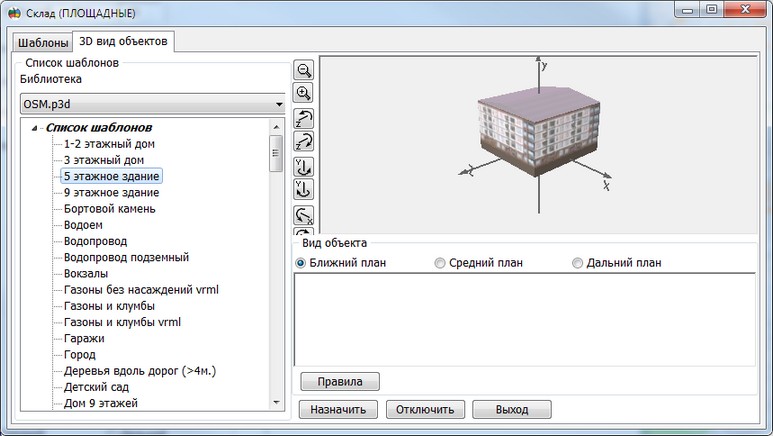Select the Дальний план radio button
Viewport: 773px width, 436px height.
tap(577, 263)
